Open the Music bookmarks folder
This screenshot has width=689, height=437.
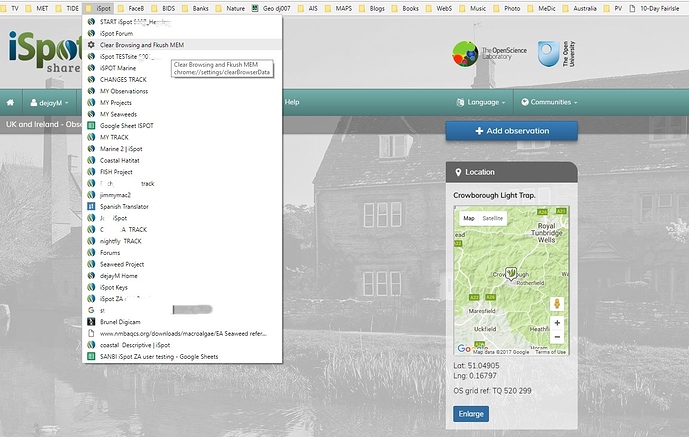472,8
